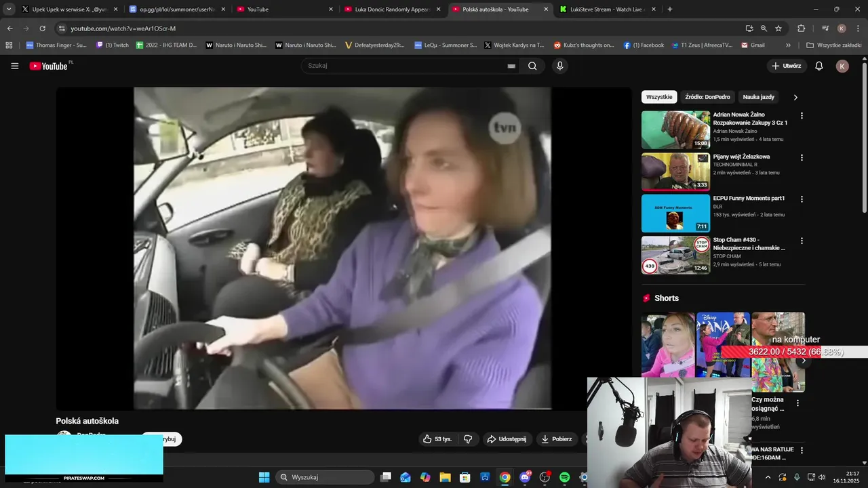The width and height of the screenshot is (868, 488).
Task: Open the volume control in system tray
Action: coord(823,477)
